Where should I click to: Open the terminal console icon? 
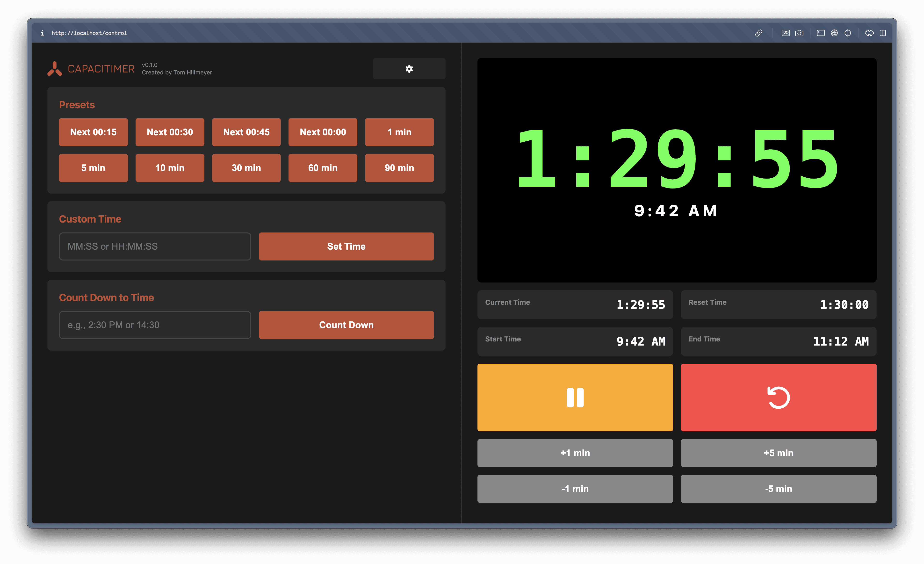tap(821, 33)
